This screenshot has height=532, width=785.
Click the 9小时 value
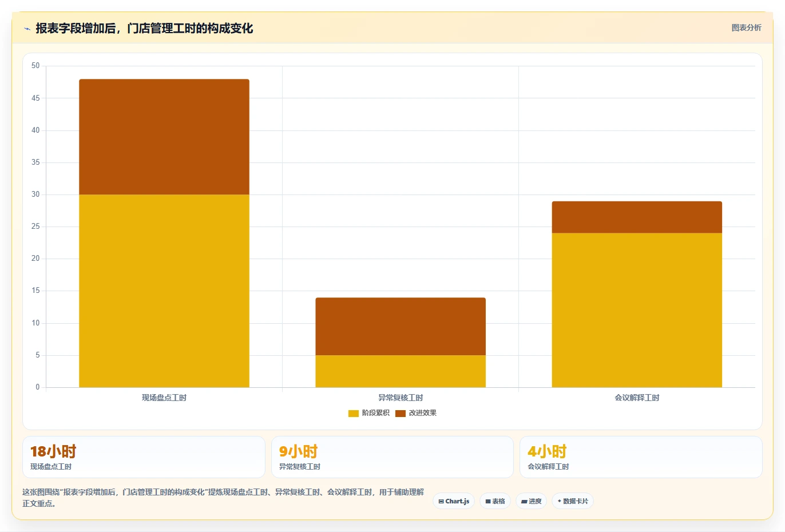coord(298,451)
